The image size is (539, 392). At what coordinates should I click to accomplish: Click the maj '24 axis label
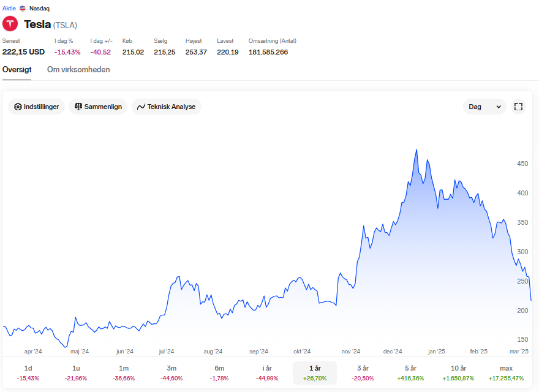coord(80,352)
